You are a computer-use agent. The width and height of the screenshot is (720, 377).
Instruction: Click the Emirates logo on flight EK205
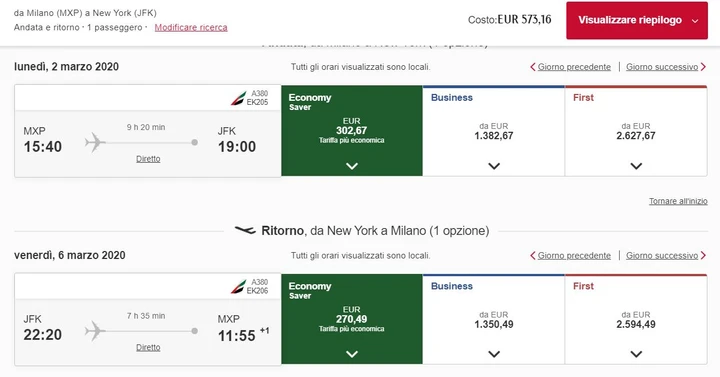coord(238,98)
